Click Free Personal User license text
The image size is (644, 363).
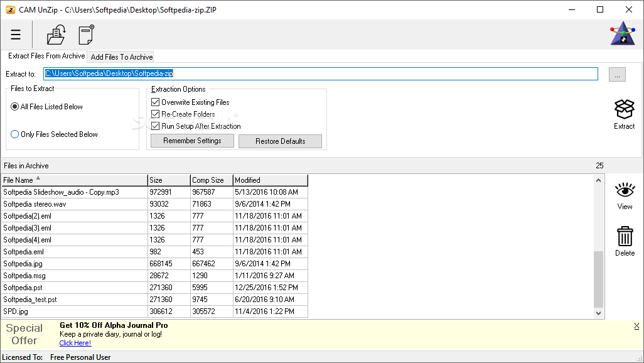click(x=80, y=357)
